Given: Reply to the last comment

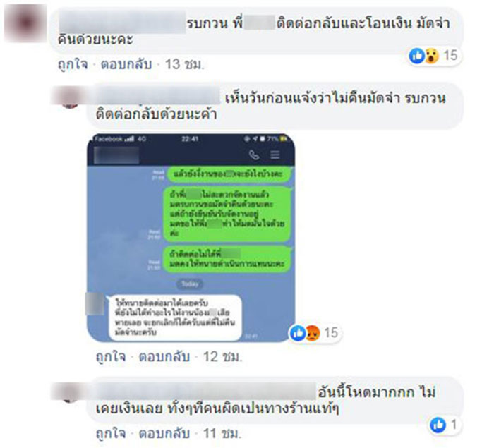Looking at the screenshot, I should (x=164, y=433).
